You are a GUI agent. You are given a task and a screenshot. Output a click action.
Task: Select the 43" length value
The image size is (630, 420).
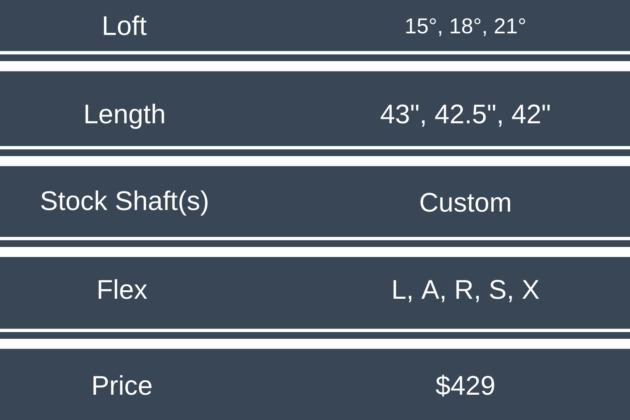pos(397,114)
